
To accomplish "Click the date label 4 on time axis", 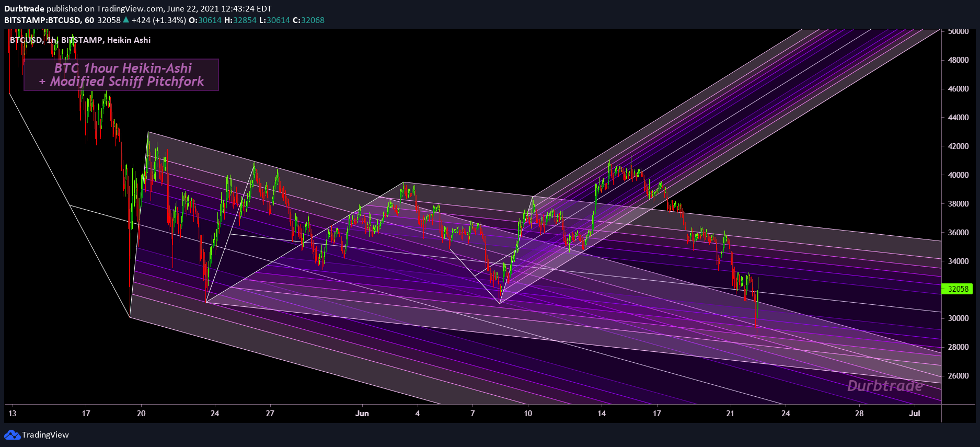I will 417,414.
